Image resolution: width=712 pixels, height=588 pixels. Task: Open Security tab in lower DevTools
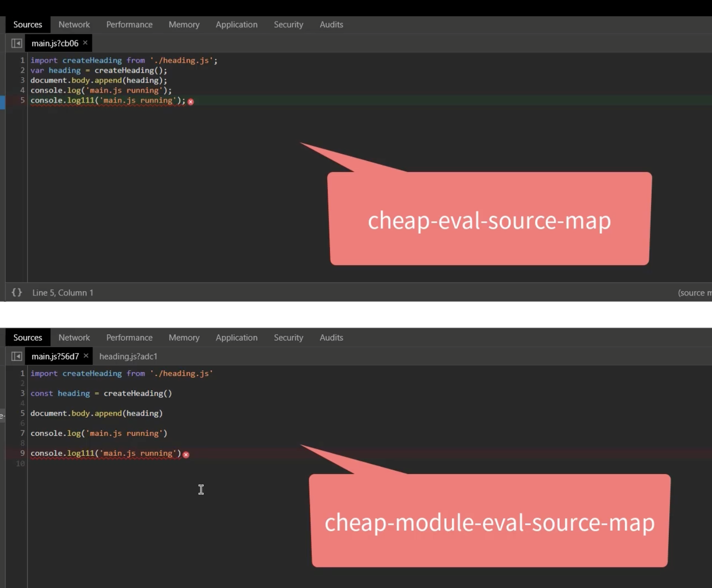pos(288,338)
